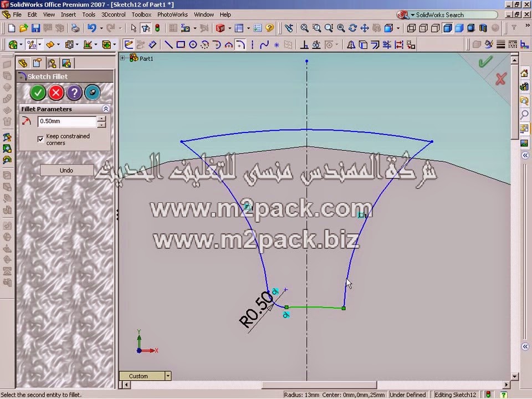Activate the Smart Dimension tool
Screen dimensions: 532x399
pos(152,44)
